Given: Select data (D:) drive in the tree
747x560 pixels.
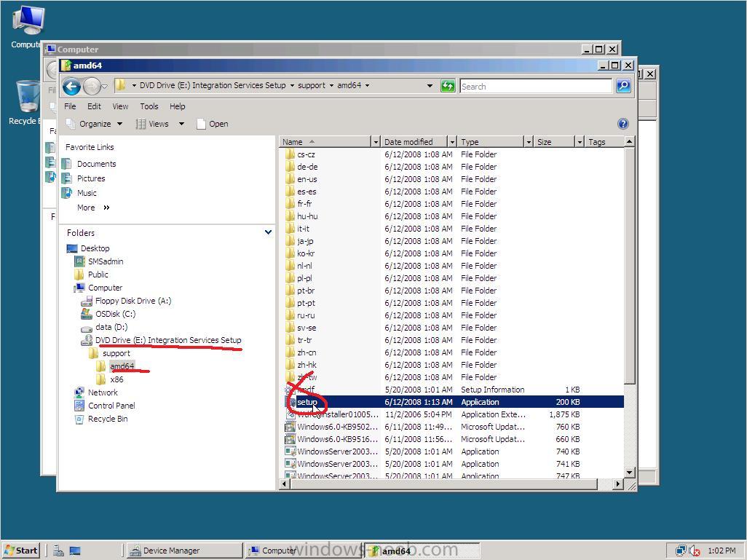Looking at the screenshot, I should pyautogui.click(x=111, y=327).
